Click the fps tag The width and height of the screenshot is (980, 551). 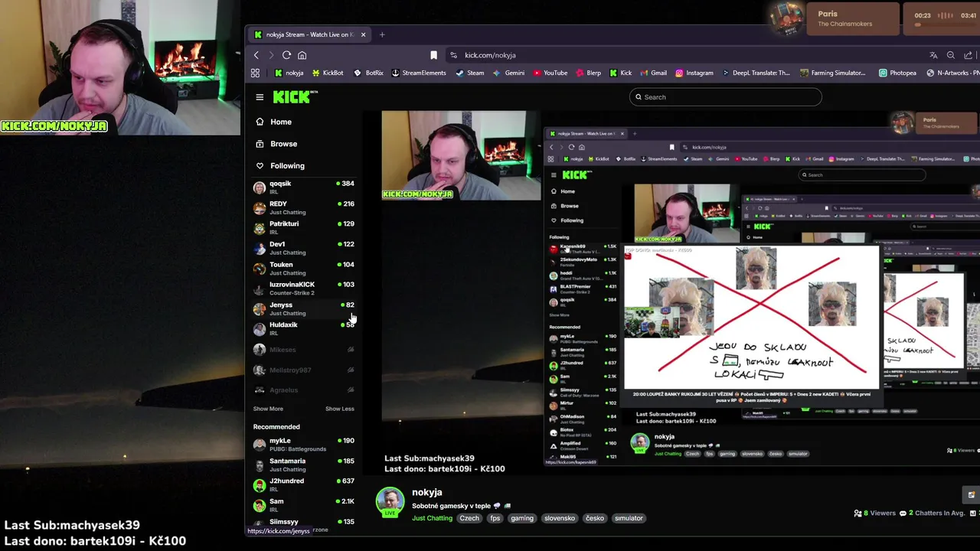tap(495, 518)
